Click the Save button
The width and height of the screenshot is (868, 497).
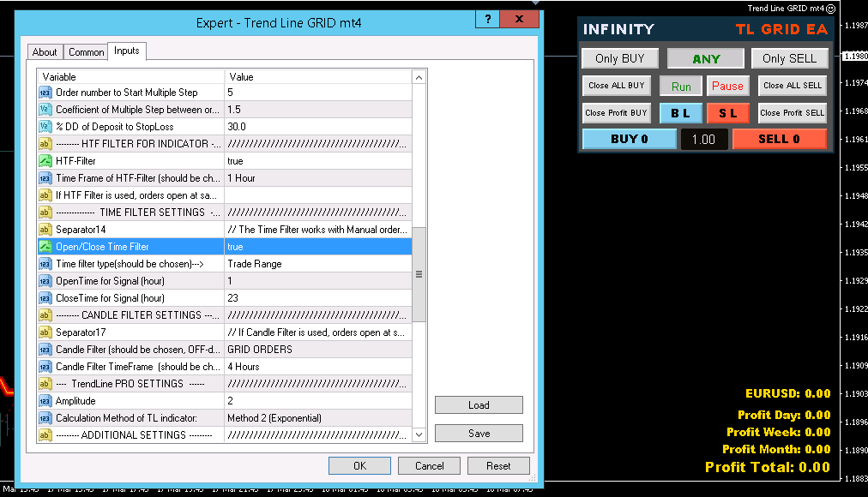coord(479,433)
